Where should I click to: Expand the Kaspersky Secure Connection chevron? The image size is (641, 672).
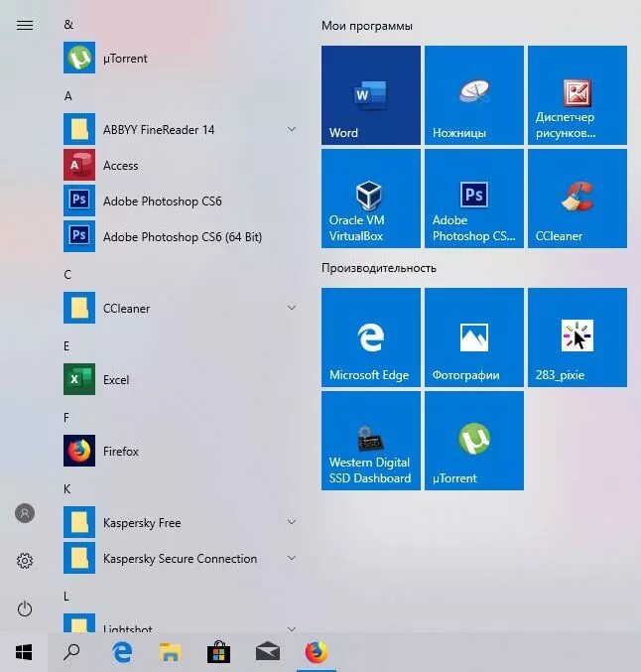(292, 558)
